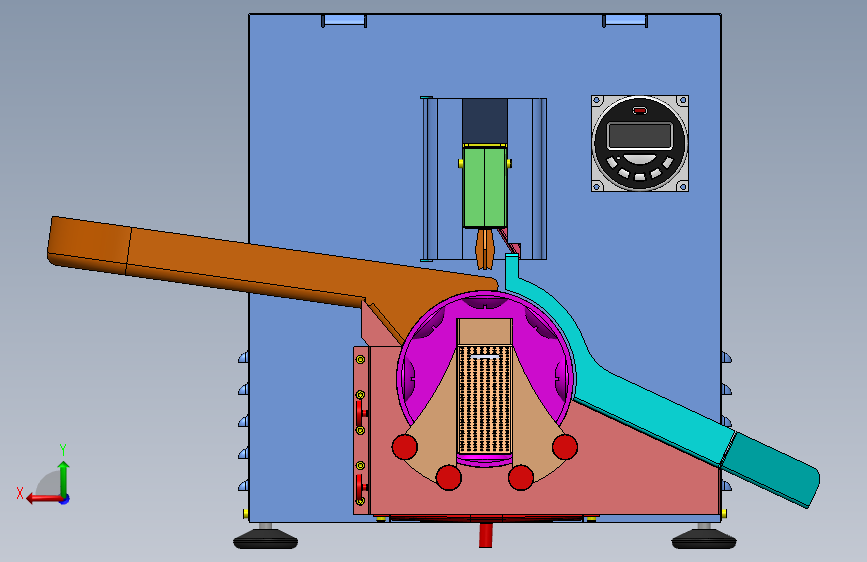This screenshot has height=562, width=867.
Task: Click the leftmost red roller under the drum
Action: (x=405, y=446)
